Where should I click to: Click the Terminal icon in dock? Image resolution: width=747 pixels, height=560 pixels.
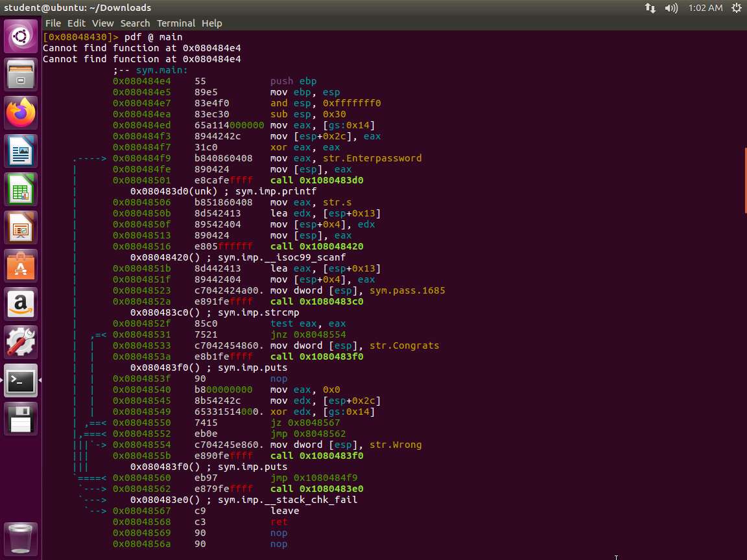(x=21, y=380)
